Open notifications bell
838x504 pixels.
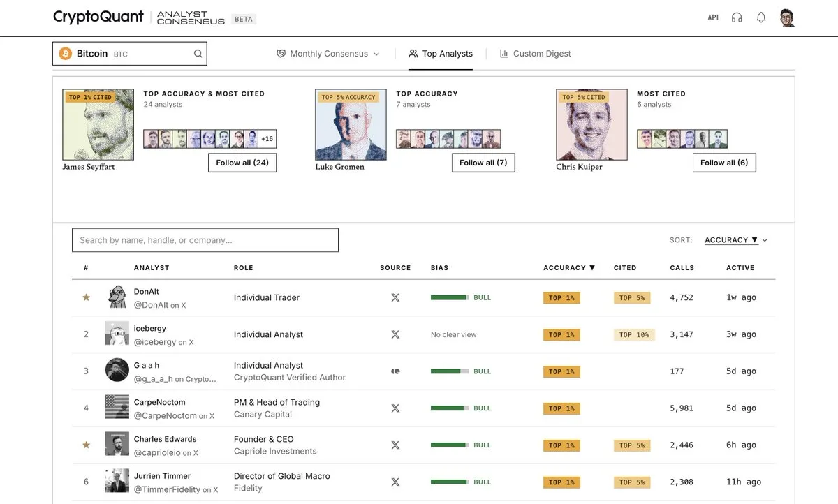coord(761,17)
